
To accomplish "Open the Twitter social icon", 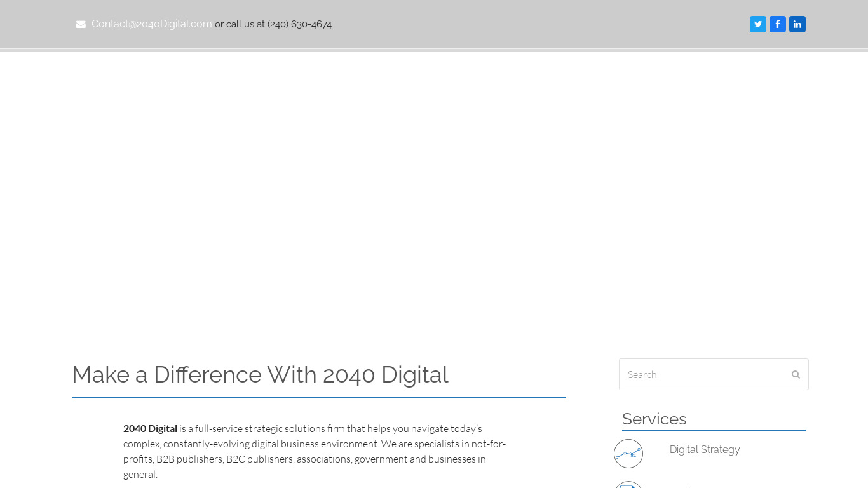I will [758, 24].
